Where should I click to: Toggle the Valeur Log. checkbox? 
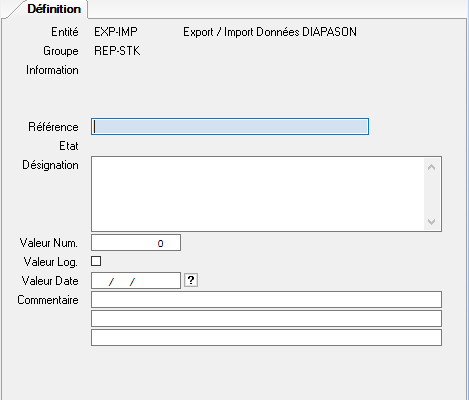pyautogui.click(x=96, y=261)
